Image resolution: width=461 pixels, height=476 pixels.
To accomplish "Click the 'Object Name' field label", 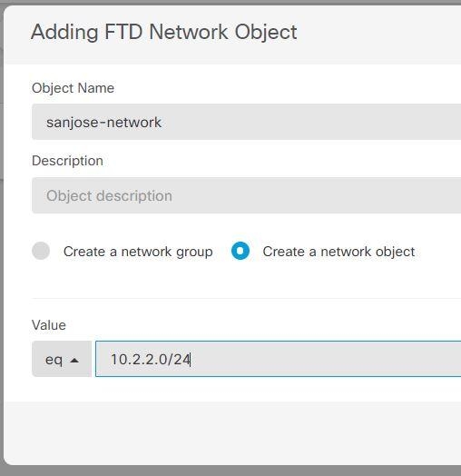I will [74, 88].
